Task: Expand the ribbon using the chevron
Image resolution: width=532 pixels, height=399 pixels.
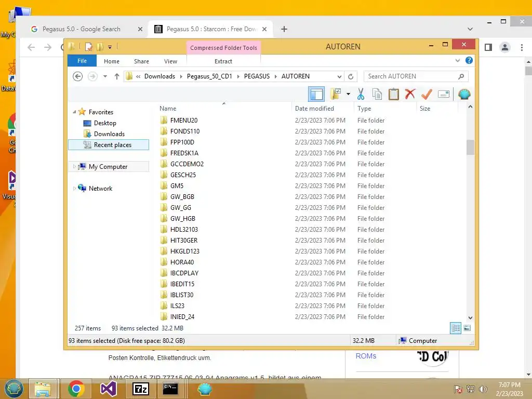Action: pos(457,60)
